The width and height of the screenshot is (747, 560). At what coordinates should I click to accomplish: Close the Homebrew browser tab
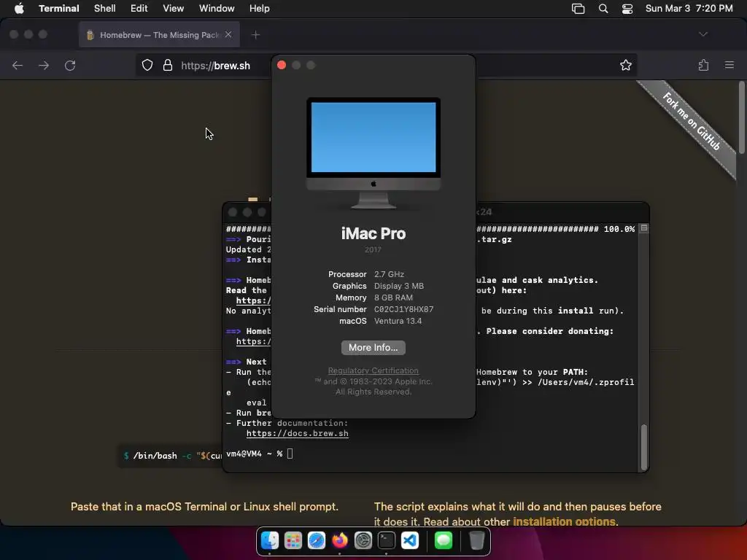click(x=228, y=35)
